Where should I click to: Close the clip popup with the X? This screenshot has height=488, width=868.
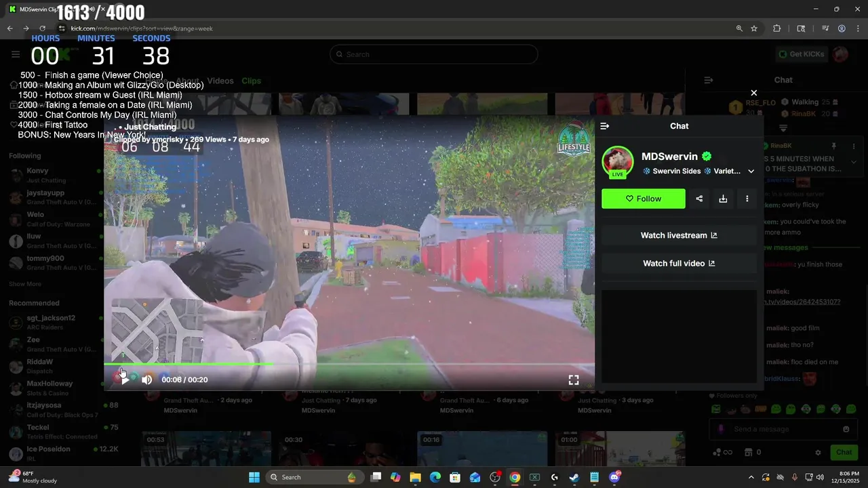[753, 93]
